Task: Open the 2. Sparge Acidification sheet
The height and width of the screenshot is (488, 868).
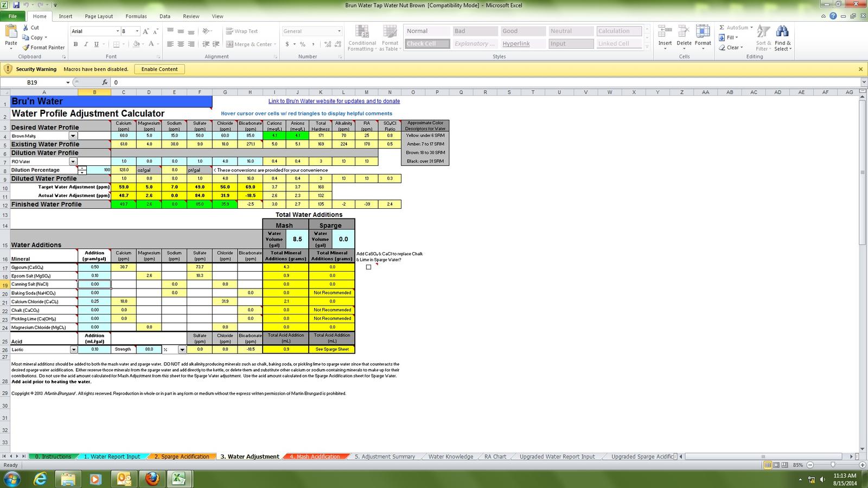Action: coord(182,457)
